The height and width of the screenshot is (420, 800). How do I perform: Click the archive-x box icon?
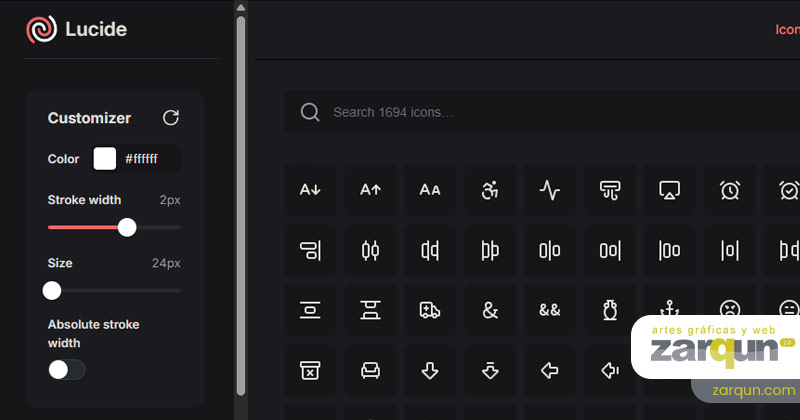(310, 370)
